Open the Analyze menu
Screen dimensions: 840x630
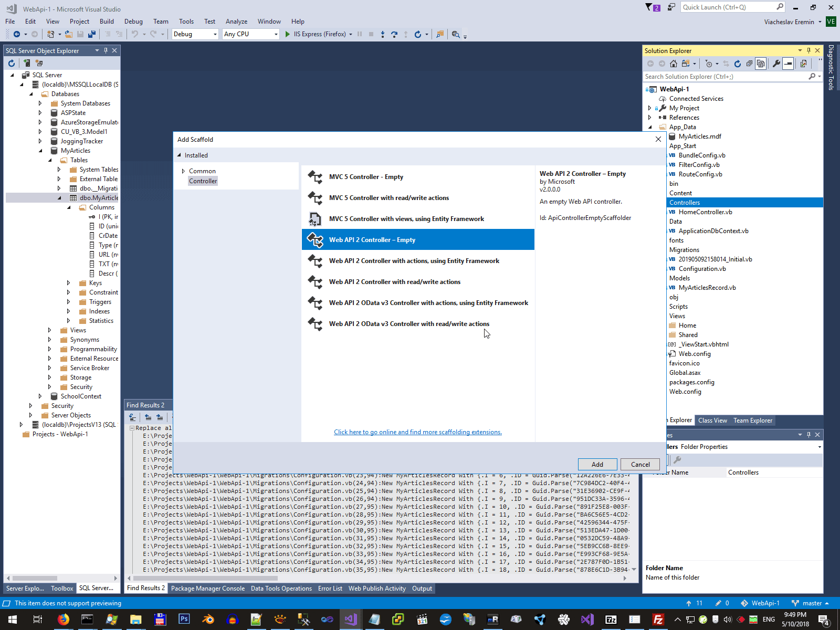[x=236, y=22]
